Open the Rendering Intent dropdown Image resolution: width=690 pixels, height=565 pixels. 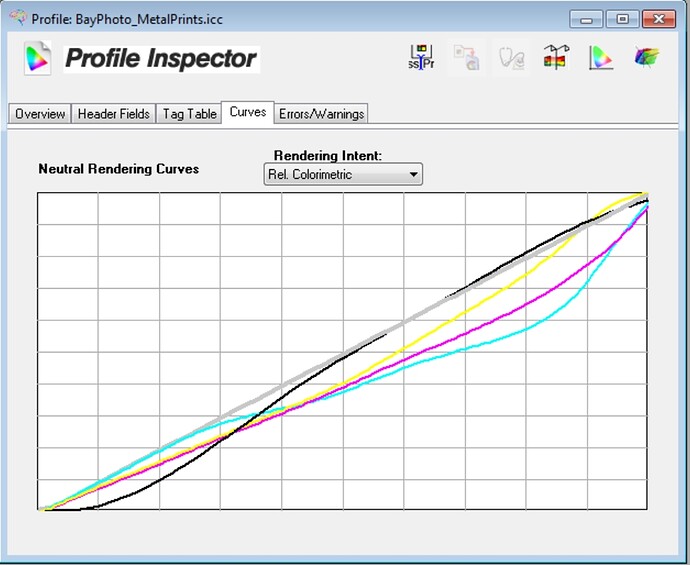343,175
